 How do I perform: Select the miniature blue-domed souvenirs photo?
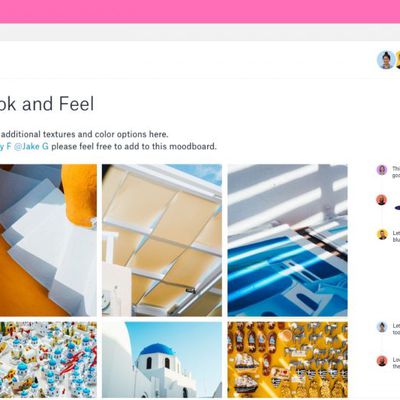pos(48,359)
